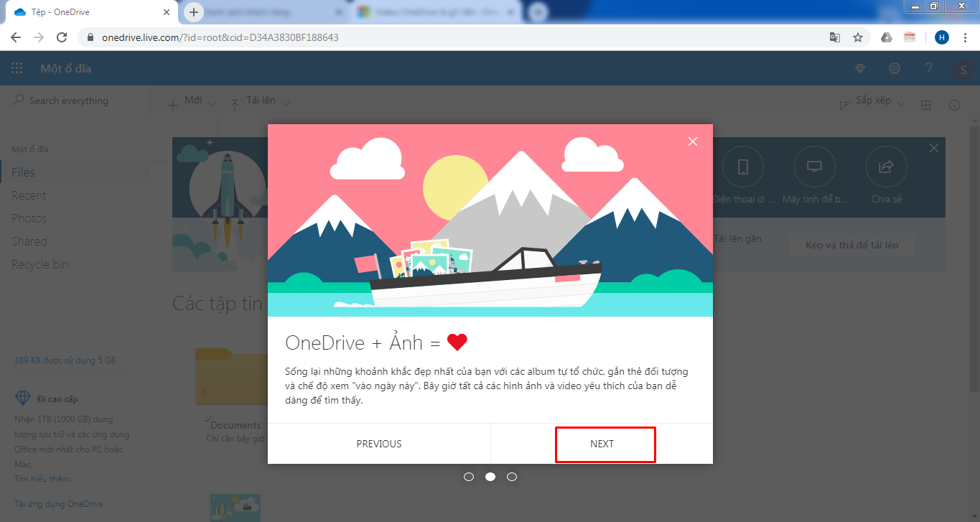Image resolution: width=980 pixels, height=522 pixels.
Task: Click NEXT in the intro dialog
Action: pyautogui.click(x=602, y=444)
